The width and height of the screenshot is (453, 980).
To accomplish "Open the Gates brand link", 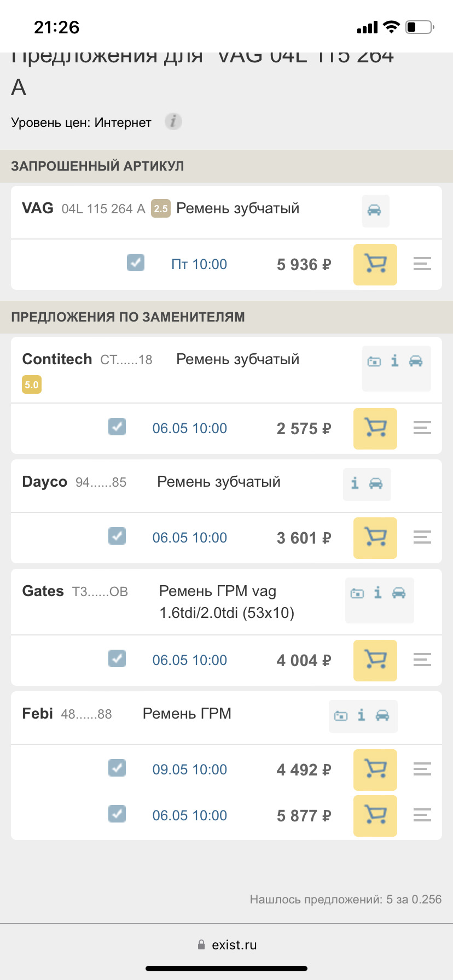I will (43, 591).
